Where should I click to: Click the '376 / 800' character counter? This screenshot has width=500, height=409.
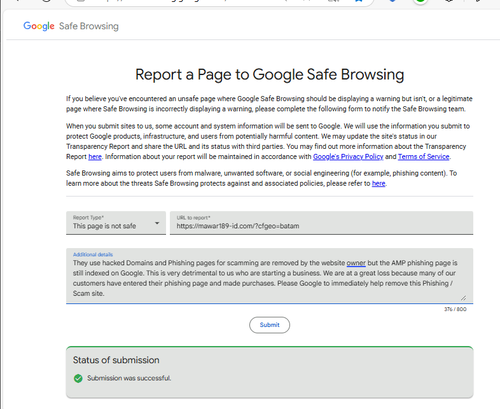pyautogui.click(x=455, y=309)
